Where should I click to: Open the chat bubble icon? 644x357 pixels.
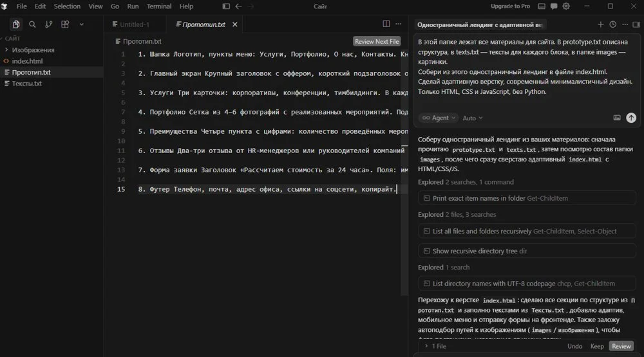click(554, 6)
